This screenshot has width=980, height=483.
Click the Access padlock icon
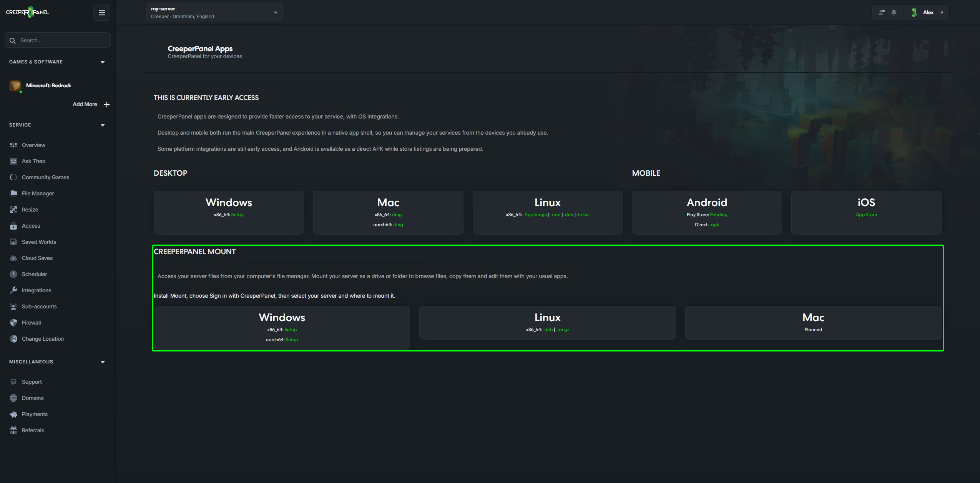pos(13,226)
